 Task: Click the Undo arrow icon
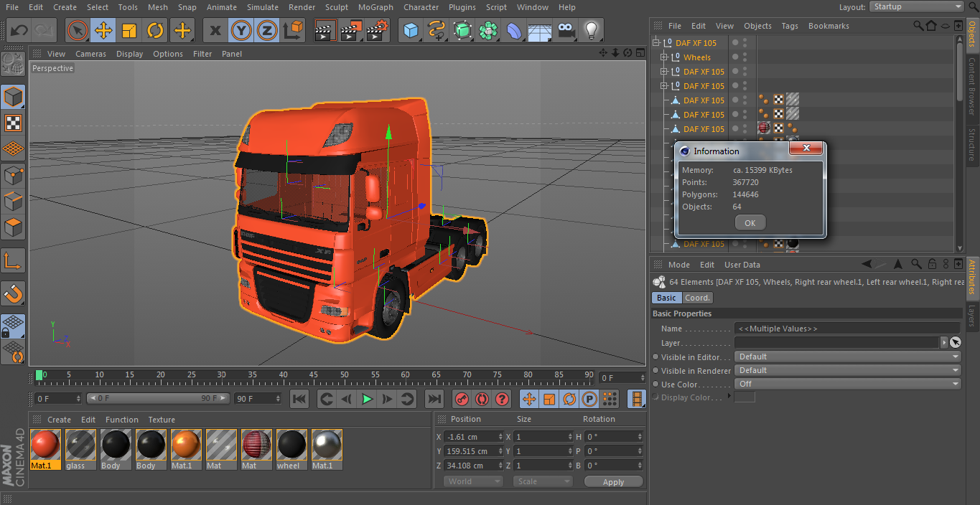click(19, 30)
